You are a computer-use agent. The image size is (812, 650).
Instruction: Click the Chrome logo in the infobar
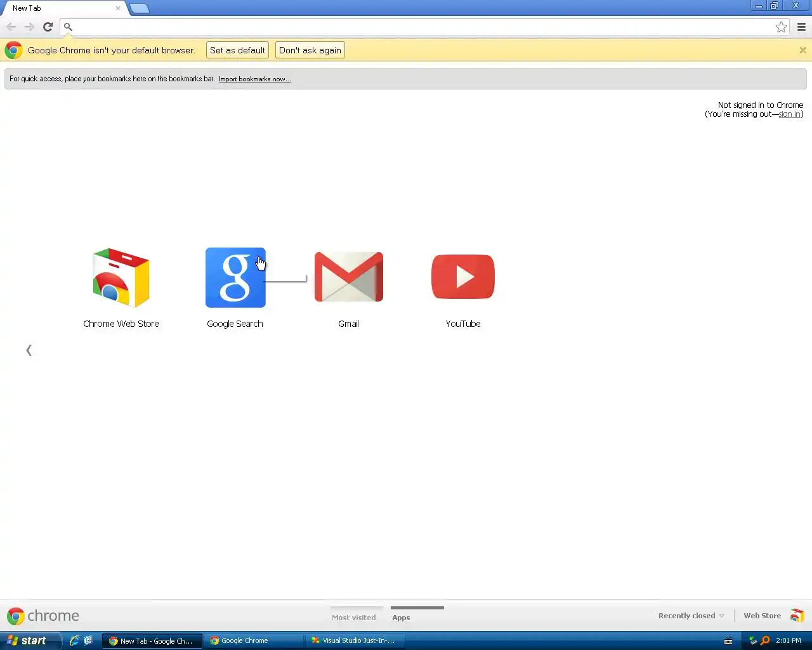(13, 50)
